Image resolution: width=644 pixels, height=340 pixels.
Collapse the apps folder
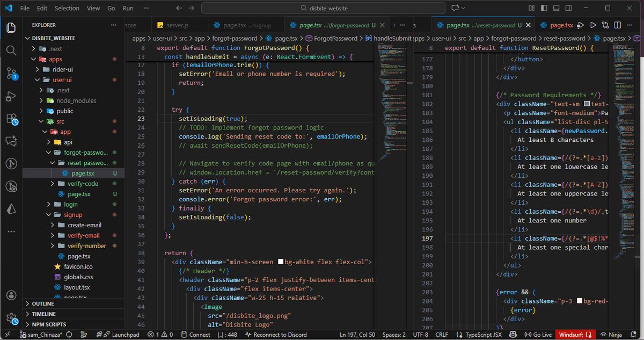[74, 59]
